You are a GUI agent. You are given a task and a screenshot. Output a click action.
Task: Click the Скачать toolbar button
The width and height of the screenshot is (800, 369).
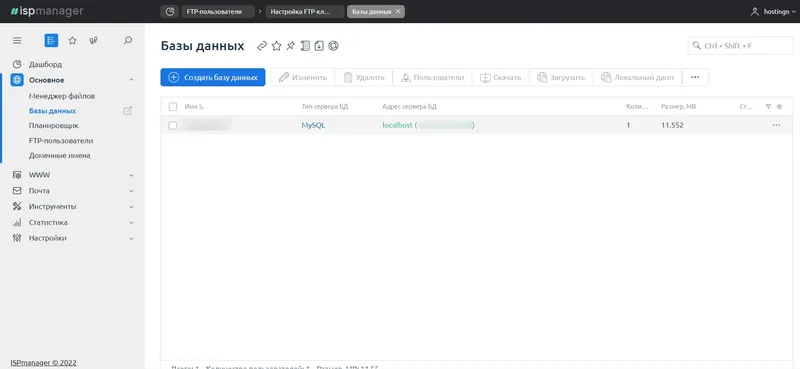click(x=501, y=78)
